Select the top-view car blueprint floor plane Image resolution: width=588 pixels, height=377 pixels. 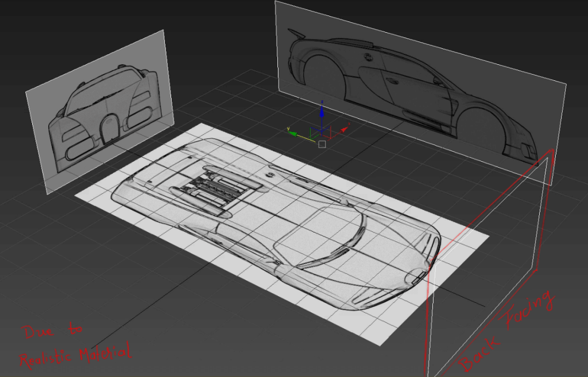click(x=282, y=234)
